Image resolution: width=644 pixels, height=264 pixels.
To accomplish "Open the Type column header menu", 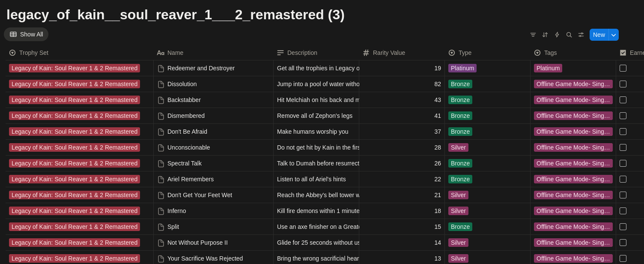I will [x=465, y=53].
